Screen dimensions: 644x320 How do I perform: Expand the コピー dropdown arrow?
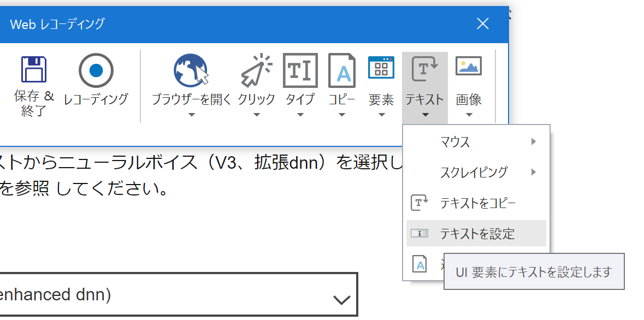click(342, 115)
